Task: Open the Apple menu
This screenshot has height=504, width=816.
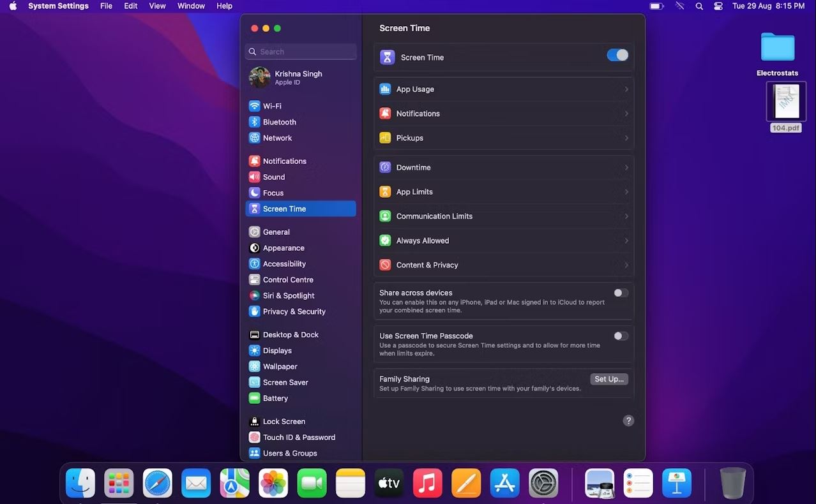Action: 13,6
